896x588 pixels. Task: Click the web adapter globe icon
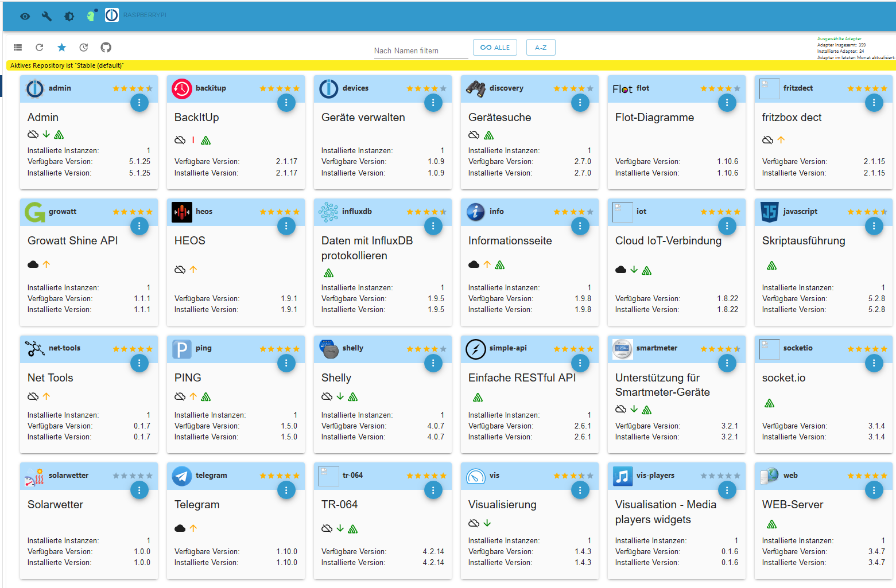(x=770, y=476)
